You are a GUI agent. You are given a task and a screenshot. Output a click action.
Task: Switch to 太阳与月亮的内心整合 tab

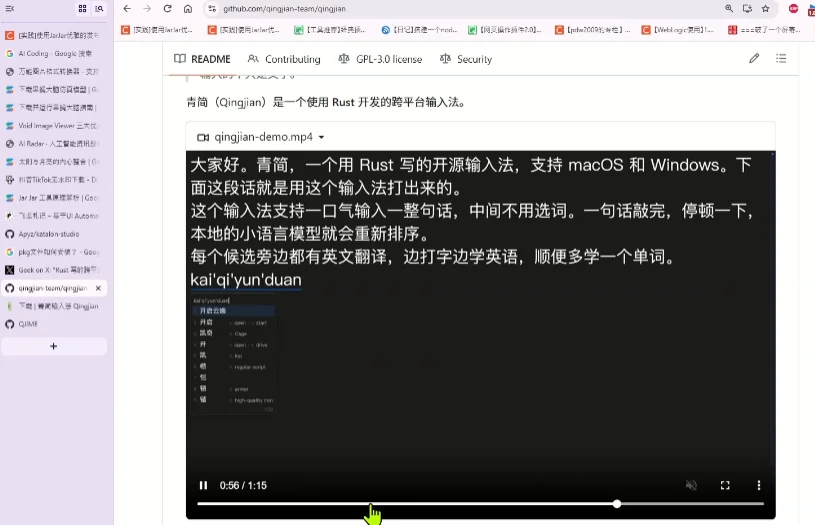[54, 162]
